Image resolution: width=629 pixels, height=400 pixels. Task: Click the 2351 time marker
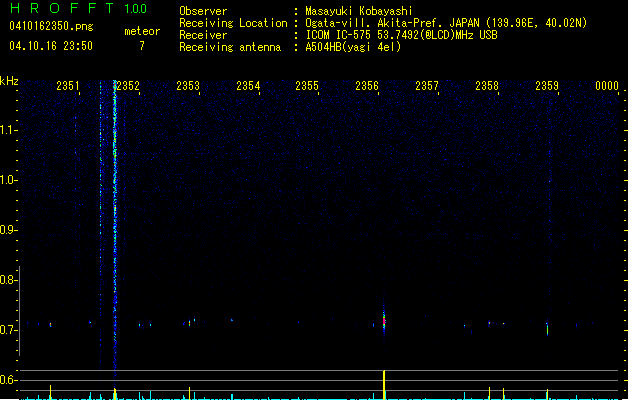coord(68,86)
